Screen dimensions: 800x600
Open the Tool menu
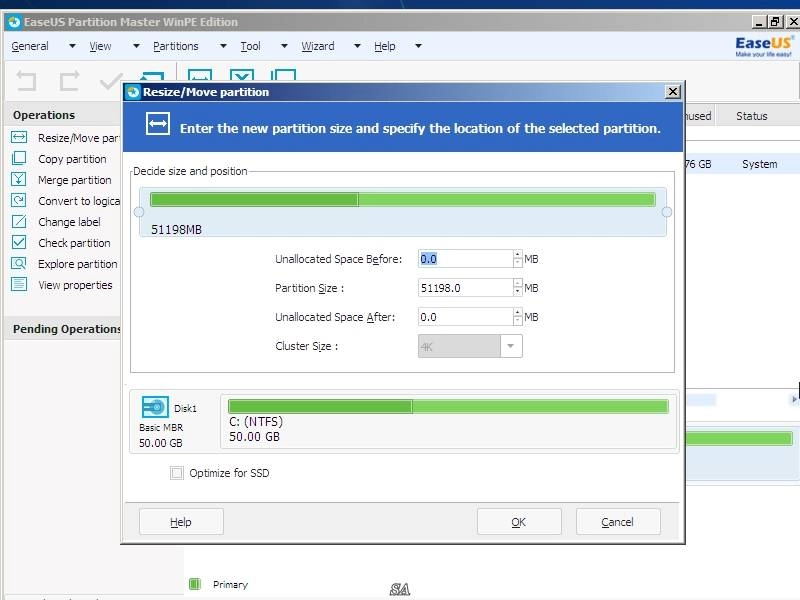[251, 46]
